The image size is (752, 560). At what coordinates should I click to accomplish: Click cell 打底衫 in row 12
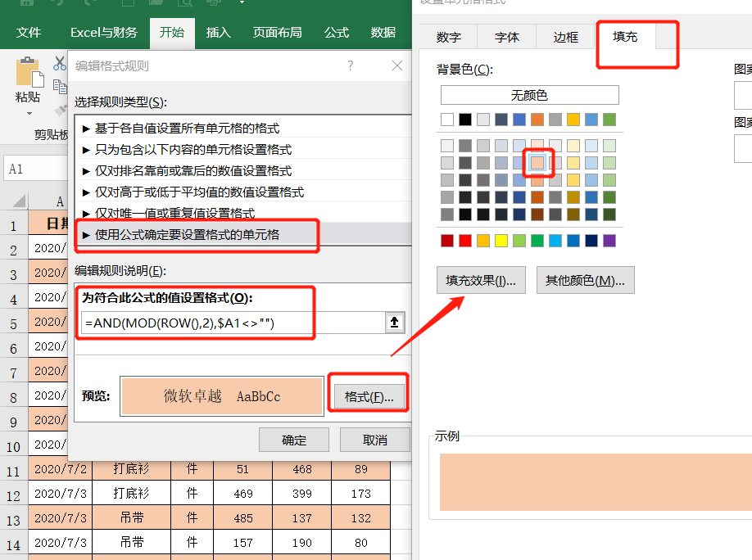coord(131,494)
